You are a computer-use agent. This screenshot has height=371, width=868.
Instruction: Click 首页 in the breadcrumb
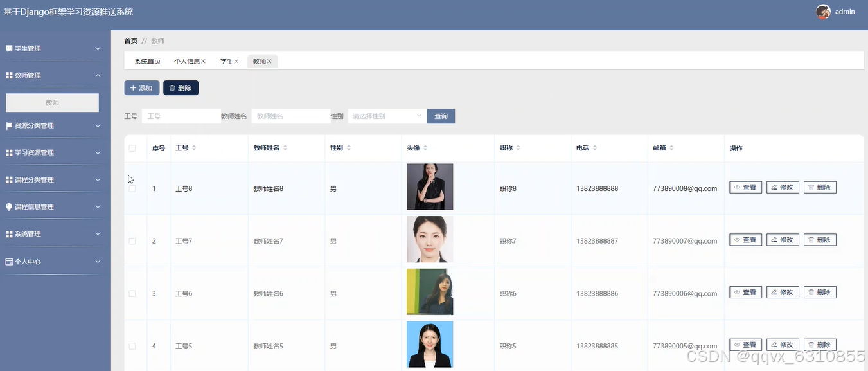point(130,41)
